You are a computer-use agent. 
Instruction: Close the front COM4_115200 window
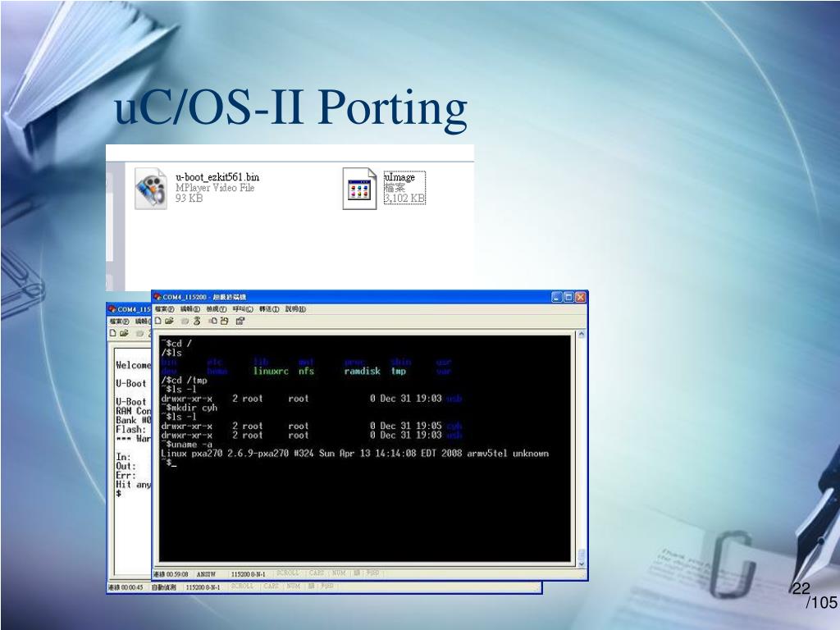pos(581,297)
